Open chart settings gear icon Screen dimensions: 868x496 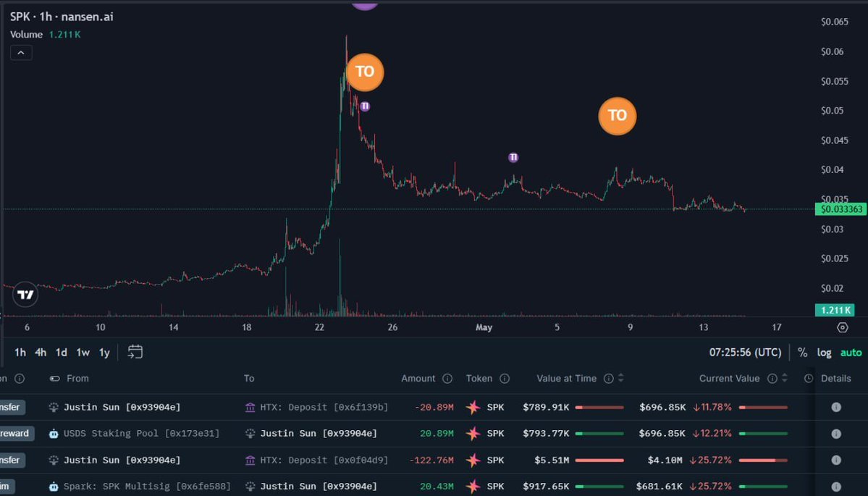coord(842,327)
